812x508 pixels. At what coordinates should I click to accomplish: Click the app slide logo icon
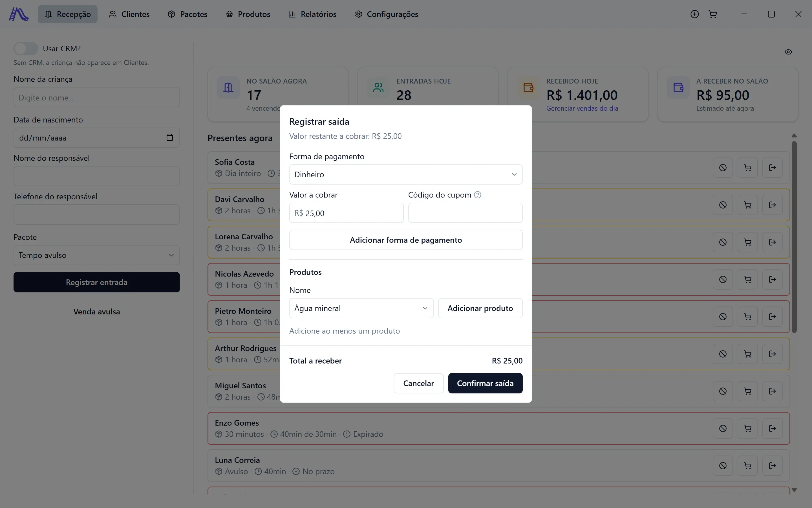pos(19,14)
